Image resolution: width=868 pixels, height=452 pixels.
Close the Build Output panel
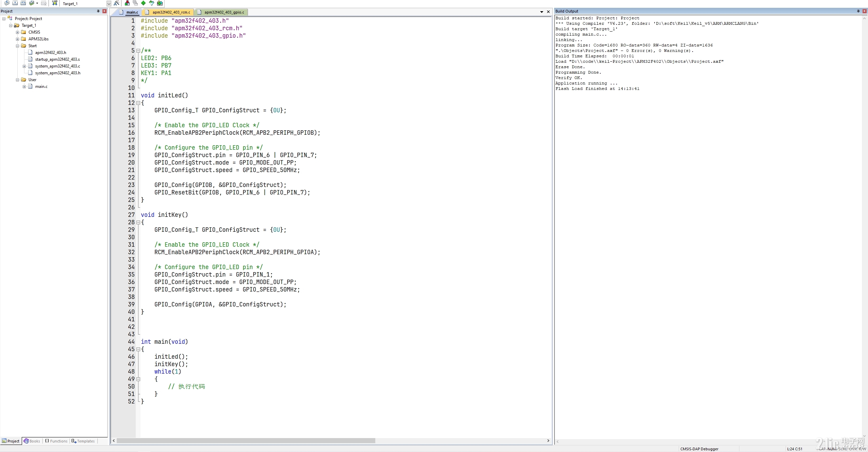click(865, 11)
